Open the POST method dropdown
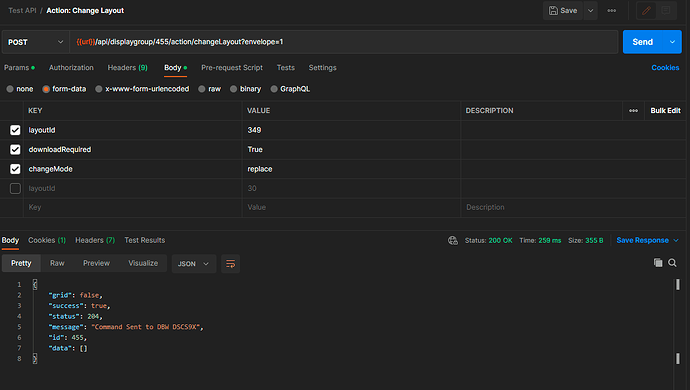The image size is (690, 390). coord(35,42)
